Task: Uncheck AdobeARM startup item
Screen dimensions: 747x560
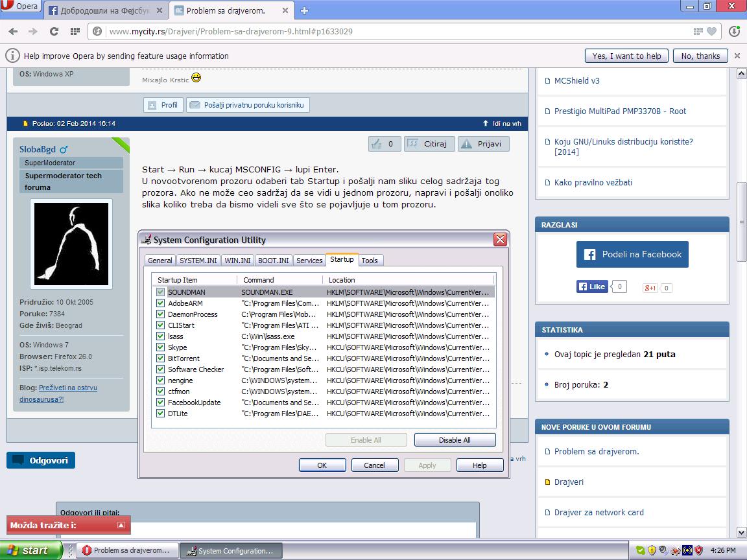Action: [x=161, y=303]
